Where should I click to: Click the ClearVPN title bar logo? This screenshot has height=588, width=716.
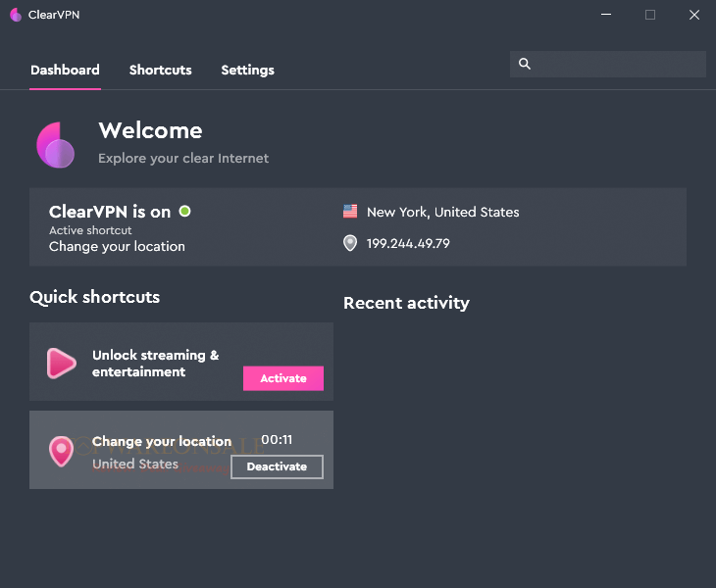coord(16,15)
